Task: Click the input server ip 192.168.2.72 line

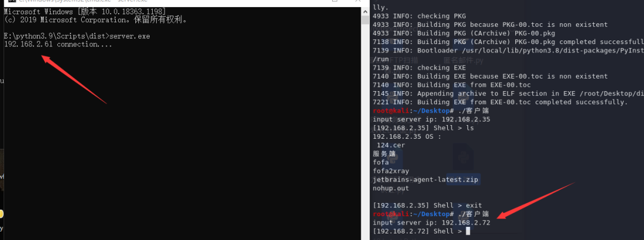Action: (432, 222)
